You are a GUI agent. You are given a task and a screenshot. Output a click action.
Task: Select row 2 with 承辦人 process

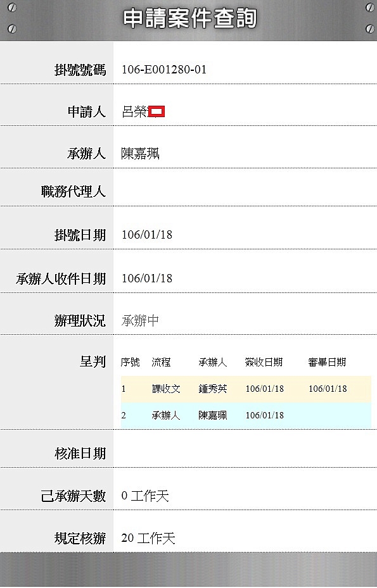(x=246, y=415)
